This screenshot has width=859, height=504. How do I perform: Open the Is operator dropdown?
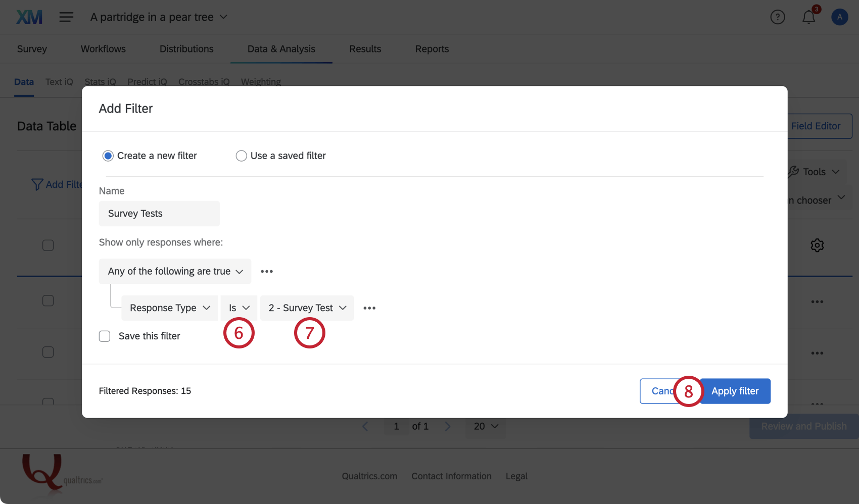(x=238, y=308)
